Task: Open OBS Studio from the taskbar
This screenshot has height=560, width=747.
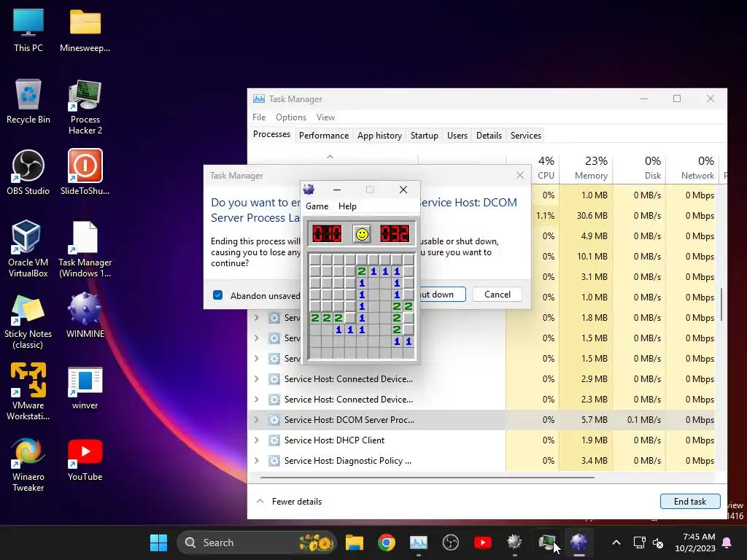Action: pos(450,542)
